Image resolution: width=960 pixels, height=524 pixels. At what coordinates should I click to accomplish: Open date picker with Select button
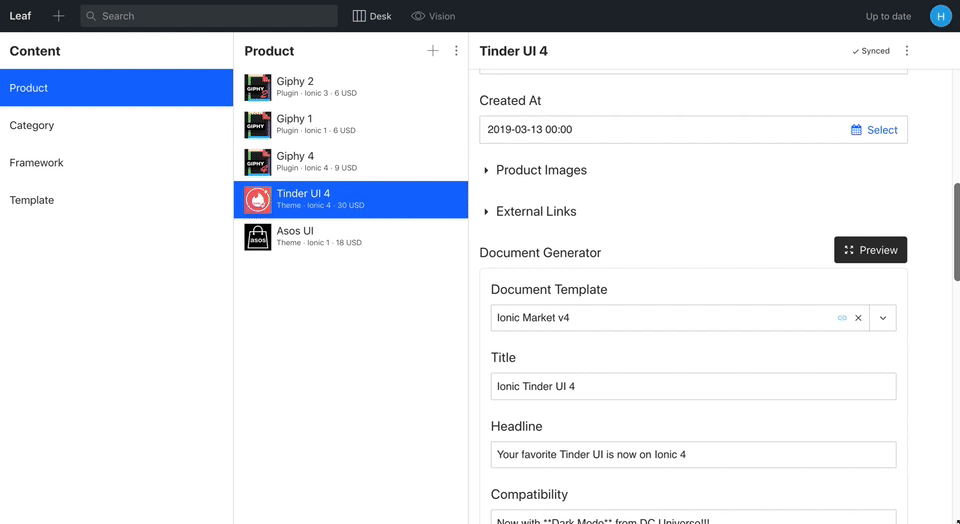click(874, 130)
